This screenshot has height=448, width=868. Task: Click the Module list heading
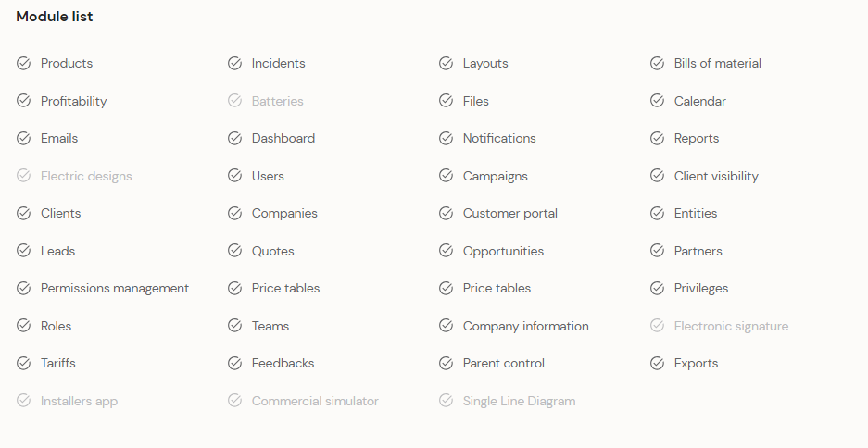[55, 17]
